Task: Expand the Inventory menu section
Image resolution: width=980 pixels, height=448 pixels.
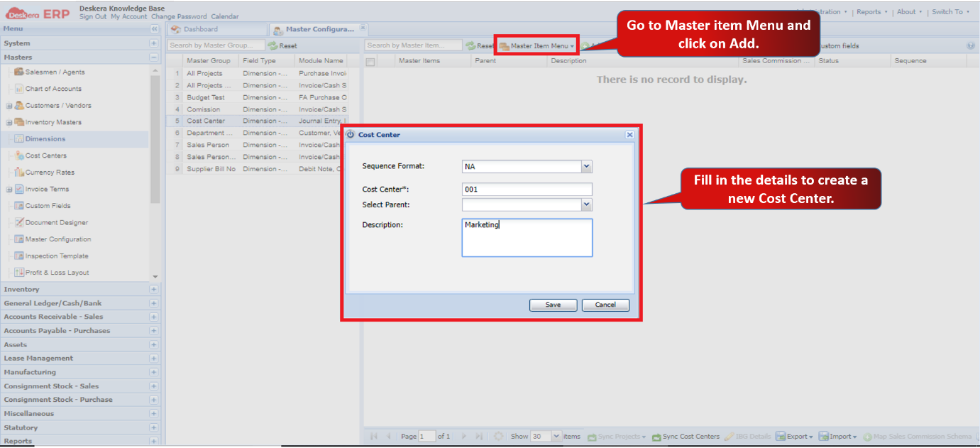Action: (x=153, y=290)
